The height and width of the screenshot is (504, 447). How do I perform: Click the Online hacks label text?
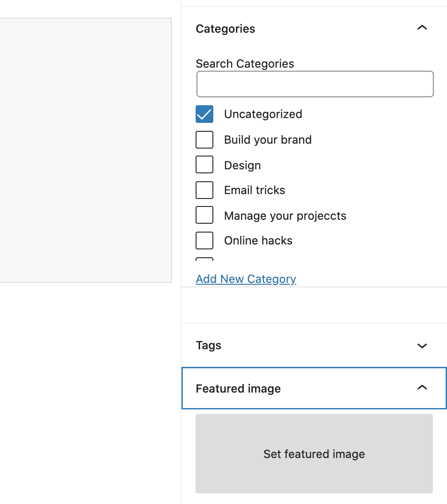[x=258, y=241]
